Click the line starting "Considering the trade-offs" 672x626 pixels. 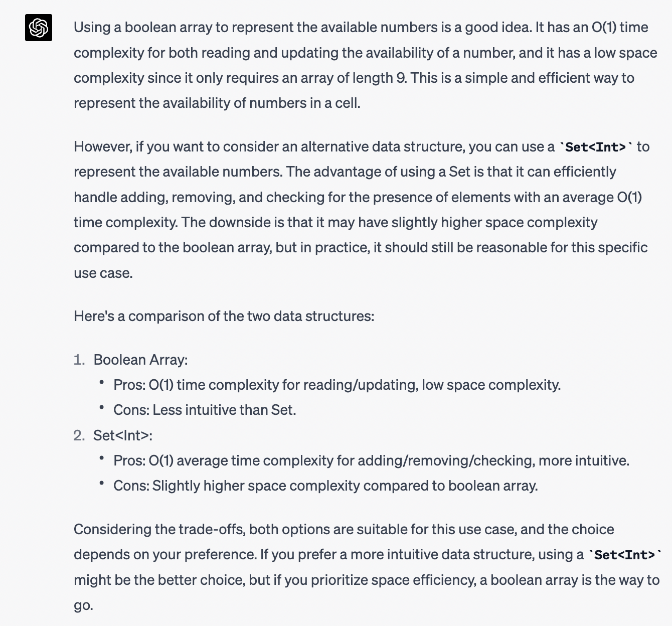pos(344,529)
